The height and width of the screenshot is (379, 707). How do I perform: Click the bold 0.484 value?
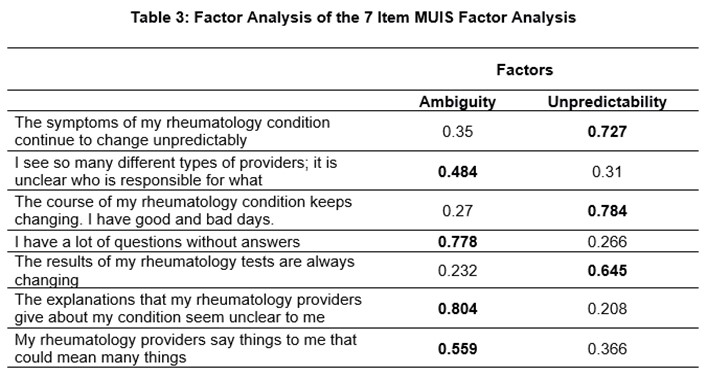click(457, 172)
